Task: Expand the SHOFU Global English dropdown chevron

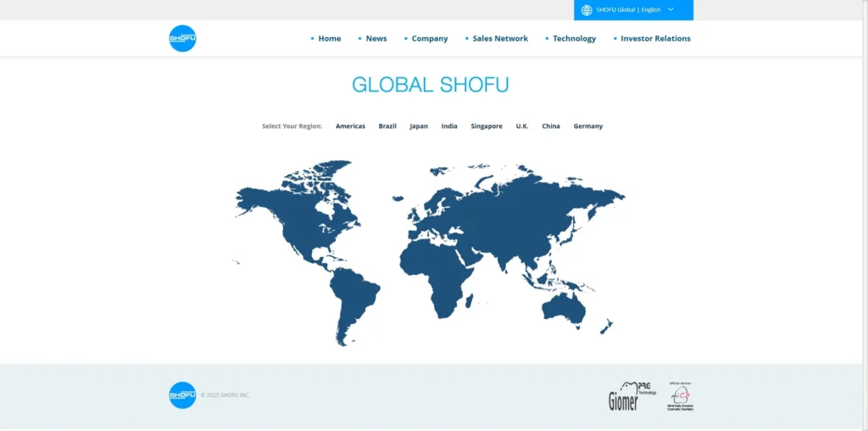Action: 671,9
